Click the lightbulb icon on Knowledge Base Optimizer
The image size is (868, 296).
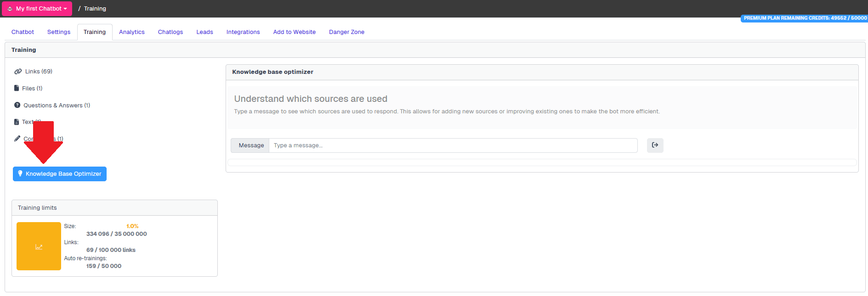click(20, 173)
